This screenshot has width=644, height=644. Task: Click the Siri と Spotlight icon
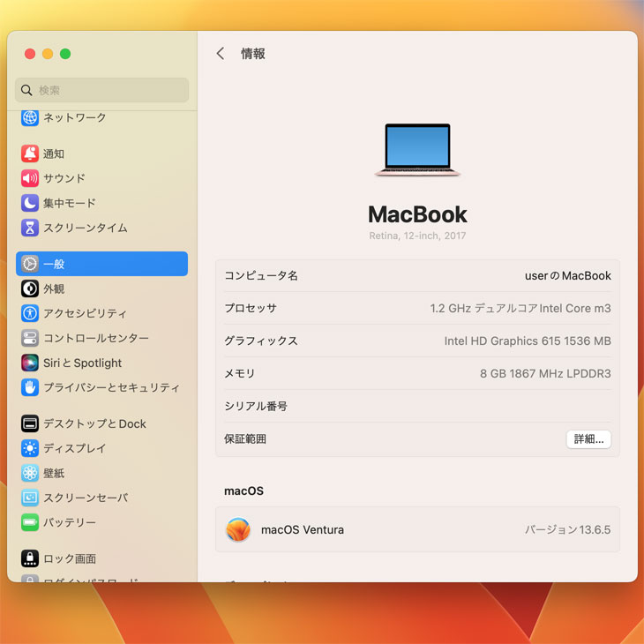coord(30,363)
